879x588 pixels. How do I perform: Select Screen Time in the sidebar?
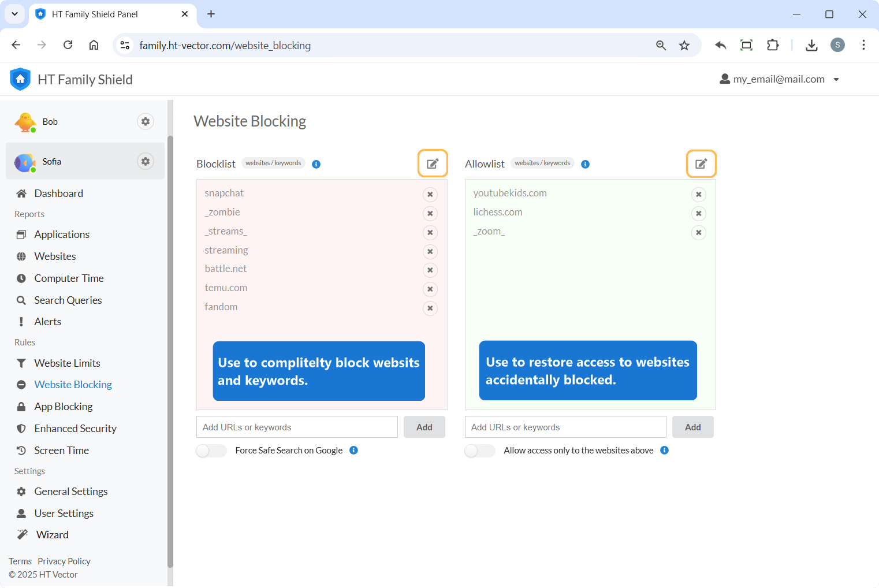coord(61,450)
